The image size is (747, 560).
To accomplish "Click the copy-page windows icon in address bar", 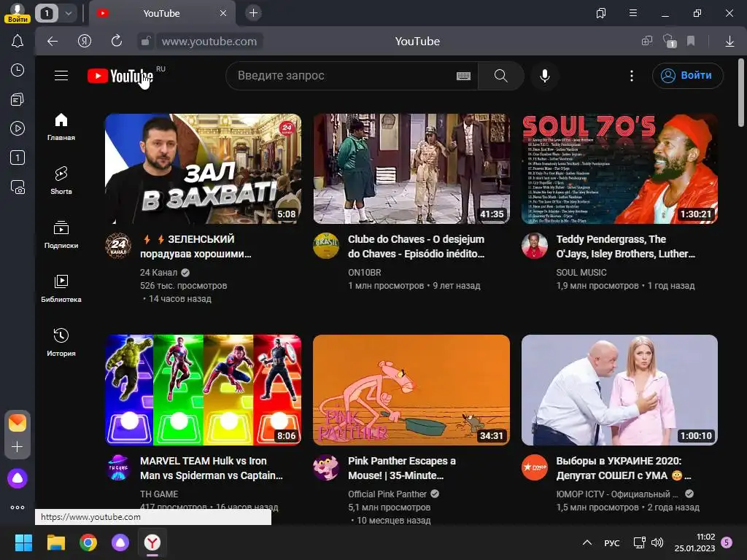I will click(646, 42).
